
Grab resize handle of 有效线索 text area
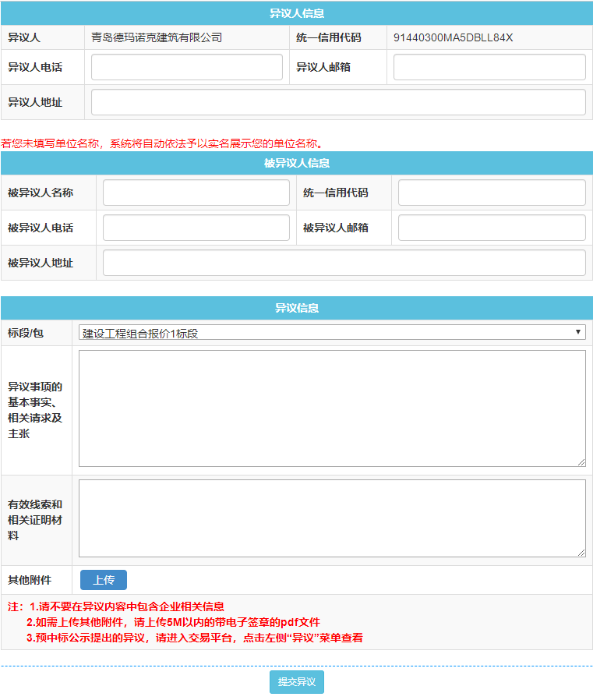coord(581,553)
